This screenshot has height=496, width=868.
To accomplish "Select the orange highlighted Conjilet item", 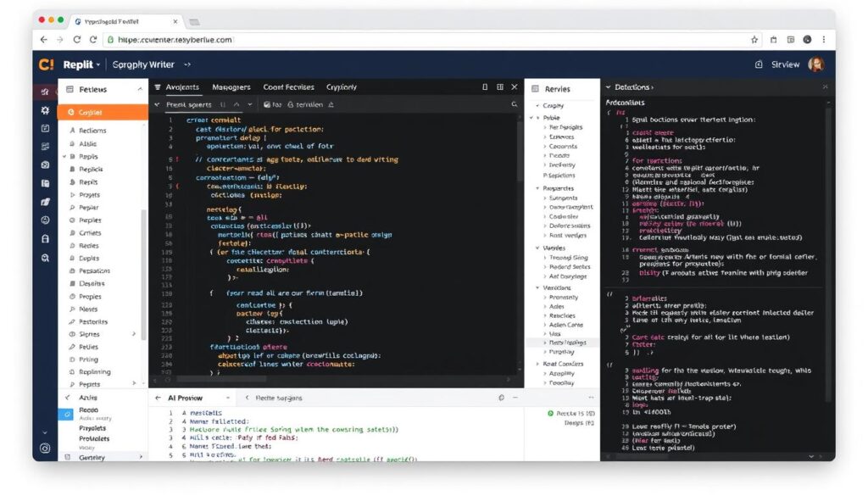I will coord(103,113).
